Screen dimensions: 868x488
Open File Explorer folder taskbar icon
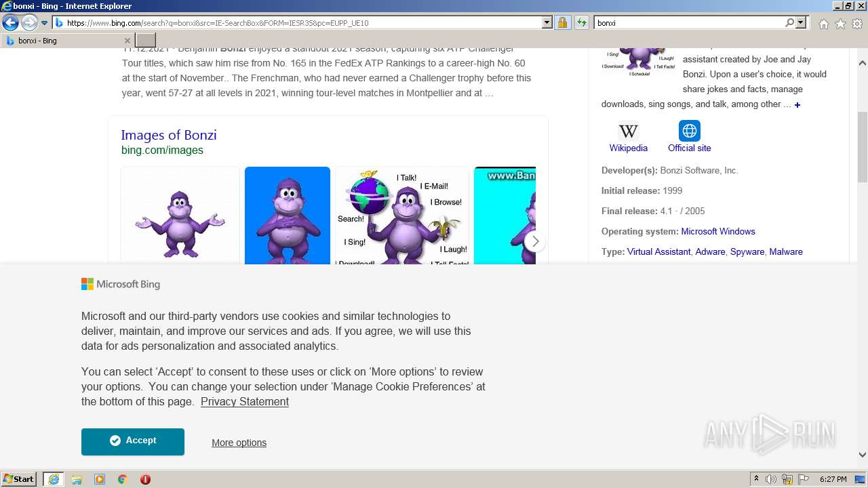(x=77, y=479)
